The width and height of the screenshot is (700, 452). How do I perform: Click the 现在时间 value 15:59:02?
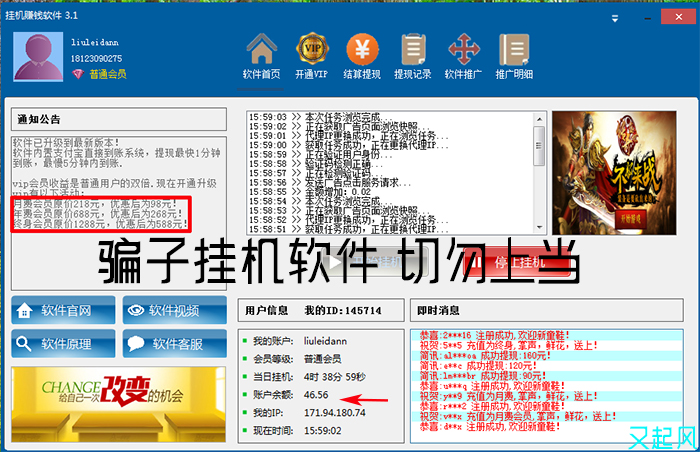pos(323,431)
